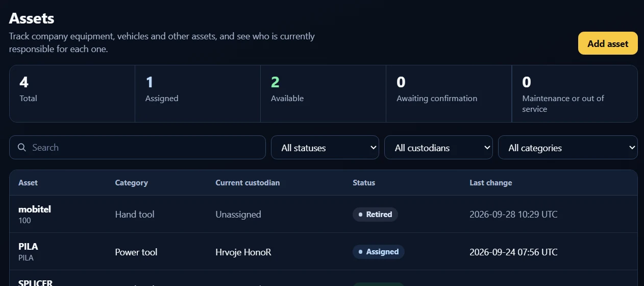Click the Retired status dot
Viewport: 644px width, 286px height.
[361, 214]
